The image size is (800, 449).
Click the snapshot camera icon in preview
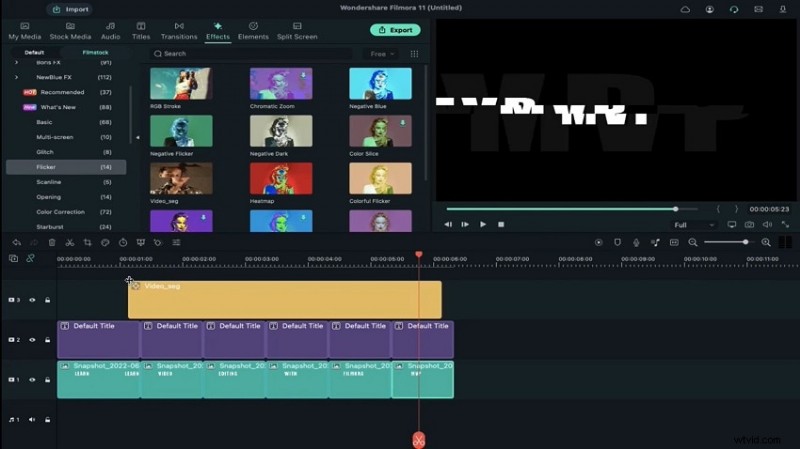[x=749, y=224]
